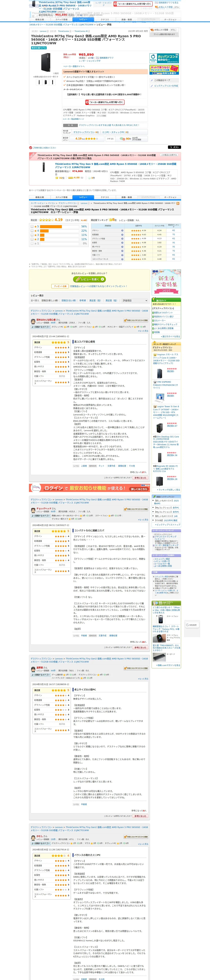The image size is (210, 980).
Task: Click the orange RSS feed icon
Action: 178,203
